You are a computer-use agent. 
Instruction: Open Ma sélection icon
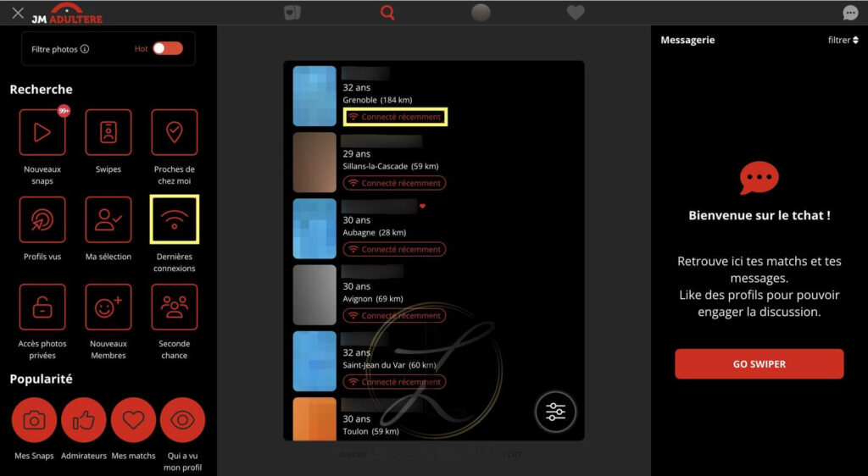tap(108, 219)
